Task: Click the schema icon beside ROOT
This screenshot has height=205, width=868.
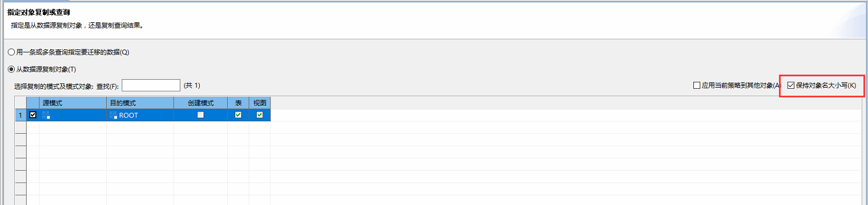Action: point(113,115)
